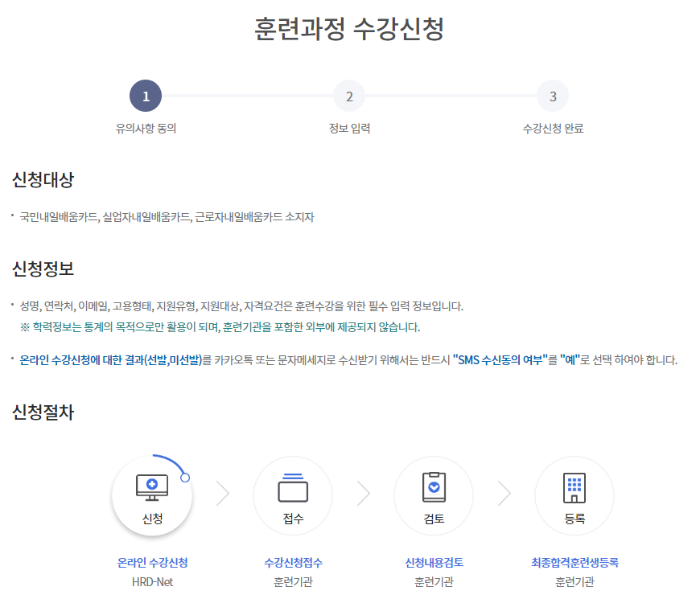The width and height of the screenshot is (700, 599).
Task: Click the 접수 label inside the circle
Action: coord(294,519)
